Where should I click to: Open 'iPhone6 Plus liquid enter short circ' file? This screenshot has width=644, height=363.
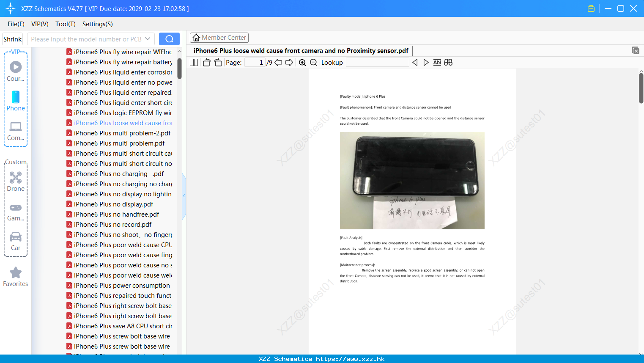[119, 103]
